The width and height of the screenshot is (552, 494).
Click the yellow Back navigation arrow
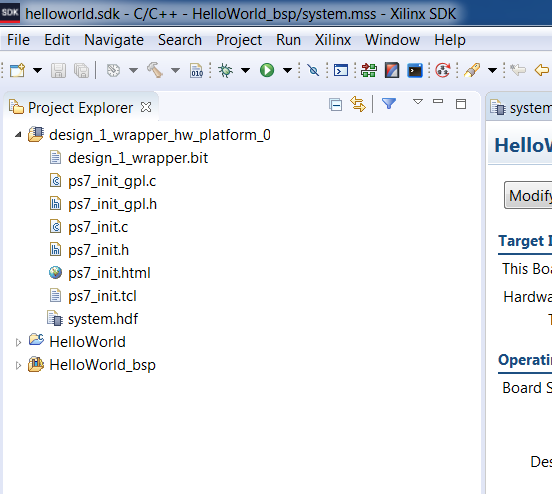541,70
